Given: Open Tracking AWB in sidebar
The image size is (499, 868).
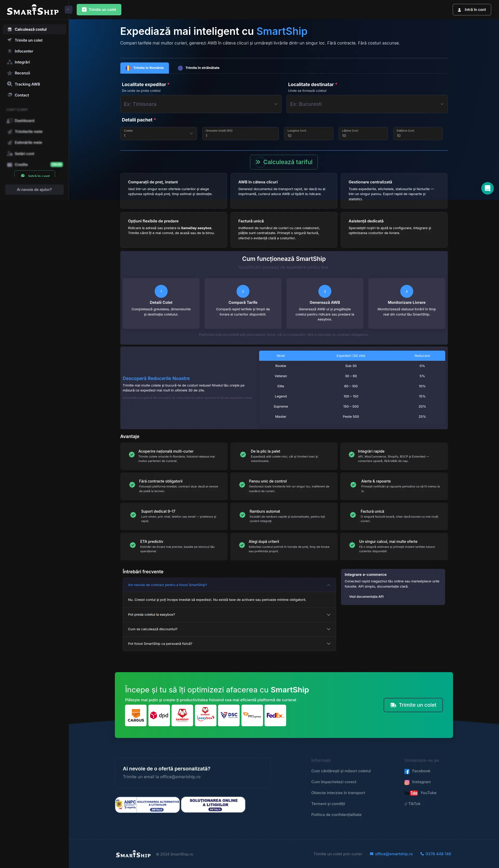Looking at the screenshot, I should (x=27, y=84).
